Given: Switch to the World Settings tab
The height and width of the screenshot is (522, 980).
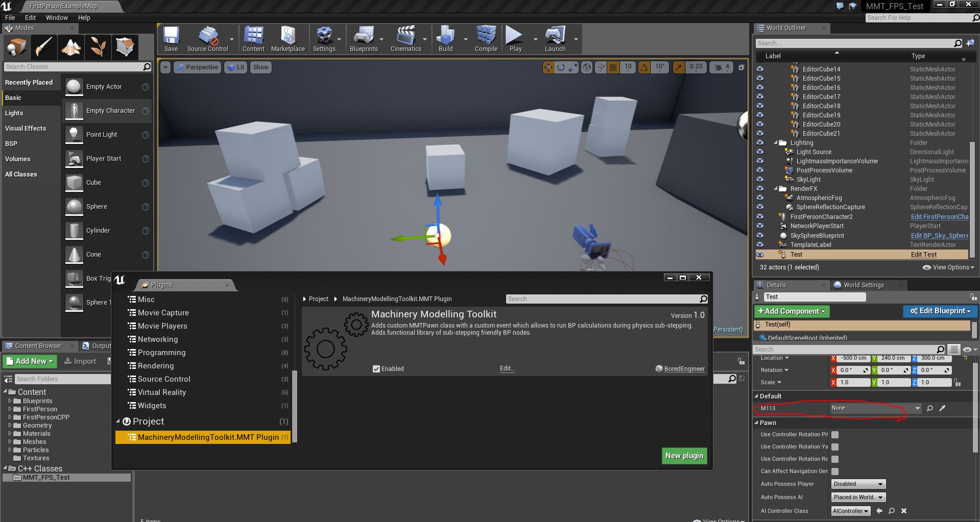Looking at the screenshot, I should 864,285.
